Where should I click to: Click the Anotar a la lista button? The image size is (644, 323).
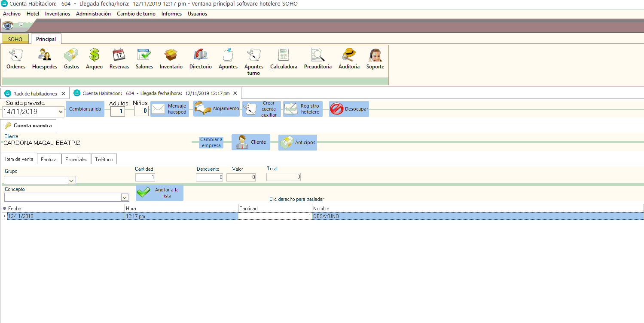(x=160, y=193)
